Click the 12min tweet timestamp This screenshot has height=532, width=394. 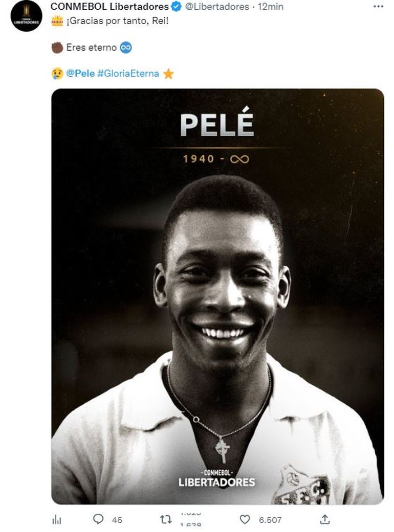[271, 7]
